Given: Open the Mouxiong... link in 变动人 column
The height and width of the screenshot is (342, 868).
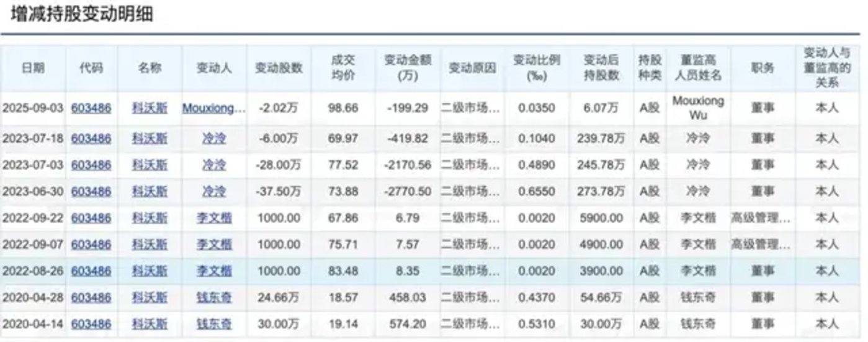Looking at the screenshot, I should point(213,108).
